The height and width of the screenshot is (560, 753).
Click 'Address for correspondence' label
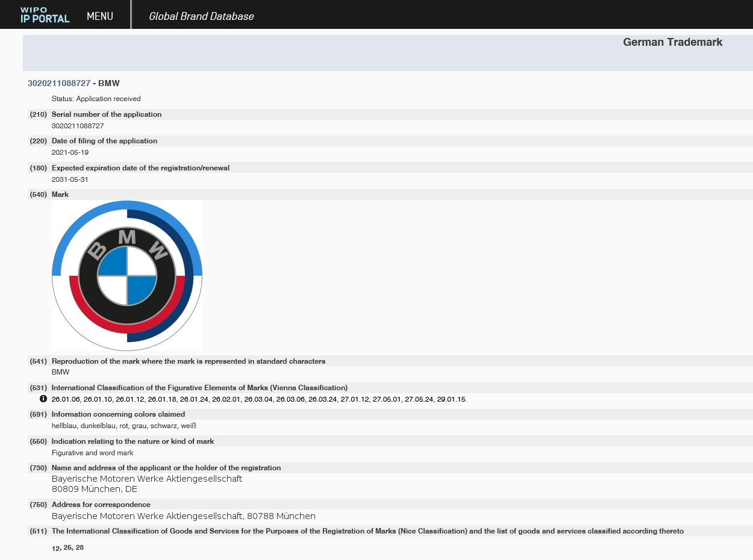[101, 505]
